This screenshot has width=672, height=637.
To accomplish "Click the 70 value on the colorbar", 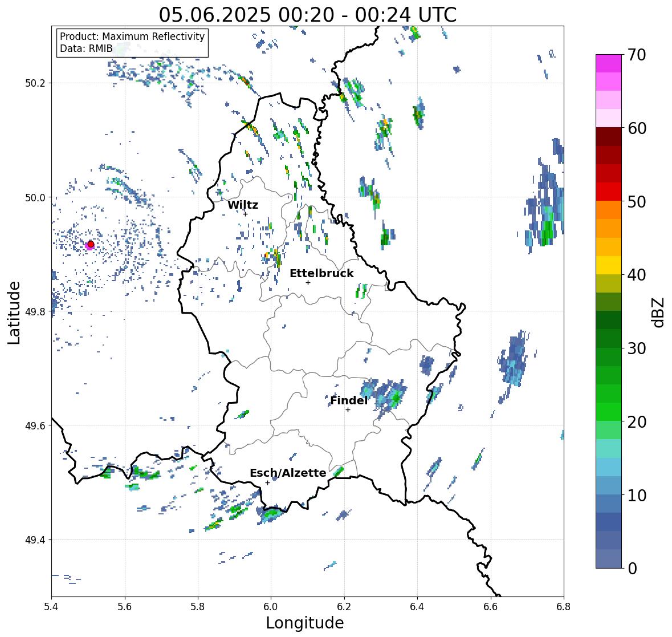I will coord(637,55).
